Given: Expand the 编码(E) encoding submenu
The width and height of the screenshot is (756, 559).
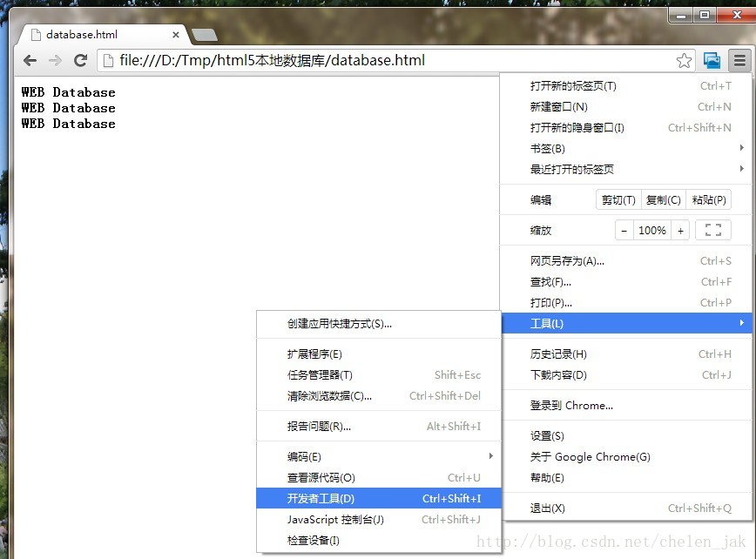Looking at the screenshot, I should [x=379, y=457].
